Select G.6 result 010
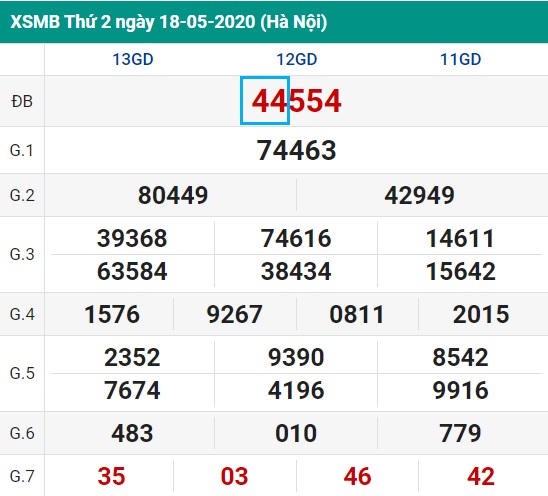This screenshot has height=496, width=548. [x=296, y=433]
